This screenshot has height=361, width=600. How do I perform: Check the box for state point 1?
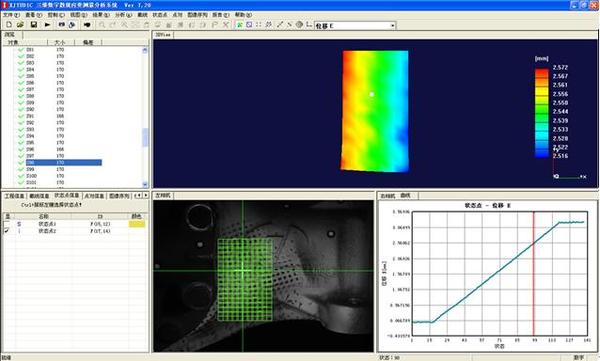pos(7,224)
